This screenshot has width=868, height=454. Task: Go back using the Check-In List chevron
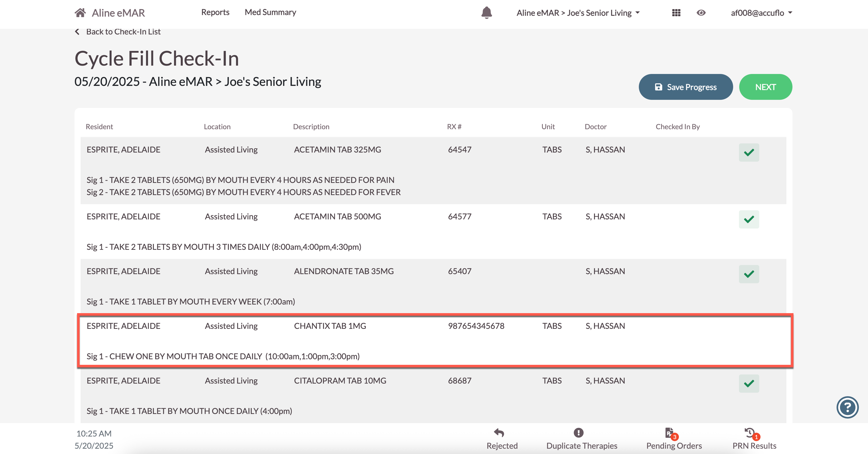coord(78,32)
